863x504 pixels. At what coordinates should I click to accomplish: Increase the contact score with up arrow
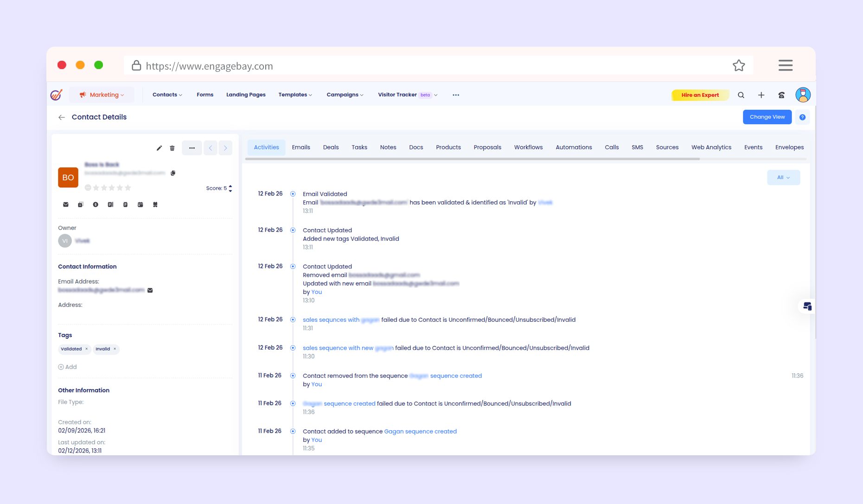[x=230, y=186]
